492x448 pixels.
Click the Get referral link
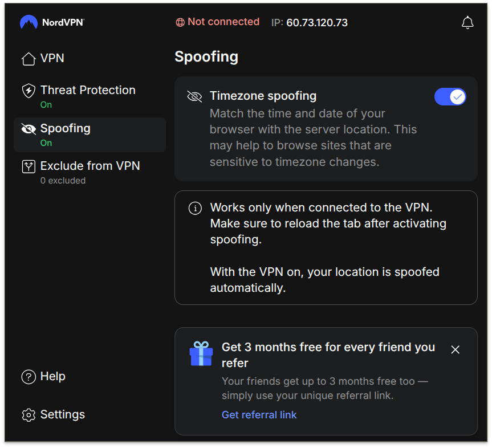tap(259, 415)
